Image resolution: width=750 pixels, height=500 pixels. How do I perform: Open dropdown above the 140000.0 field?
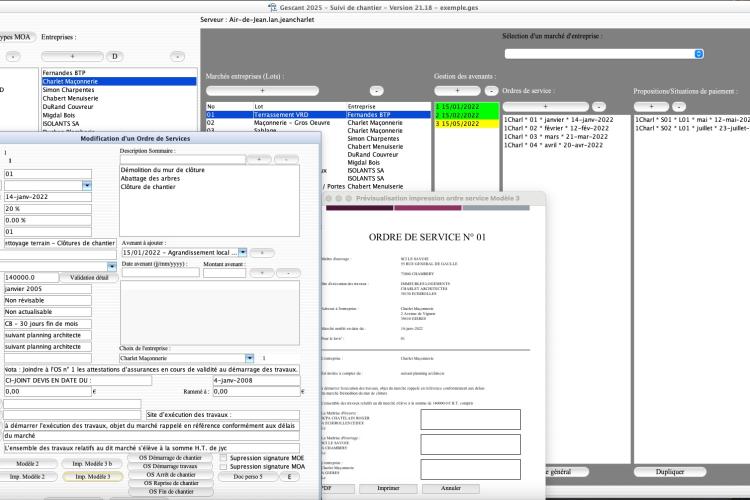pyautogui.click(x=111, y=267)
